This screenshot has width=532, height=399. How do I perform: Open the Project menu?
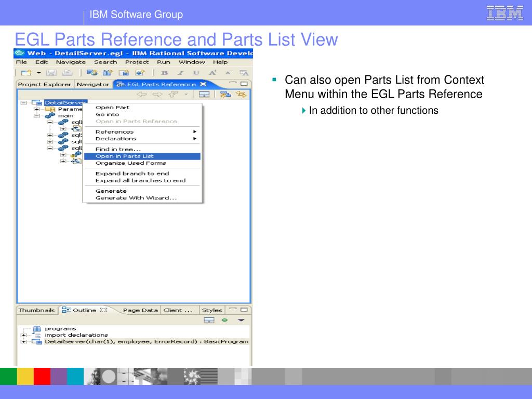137,62
